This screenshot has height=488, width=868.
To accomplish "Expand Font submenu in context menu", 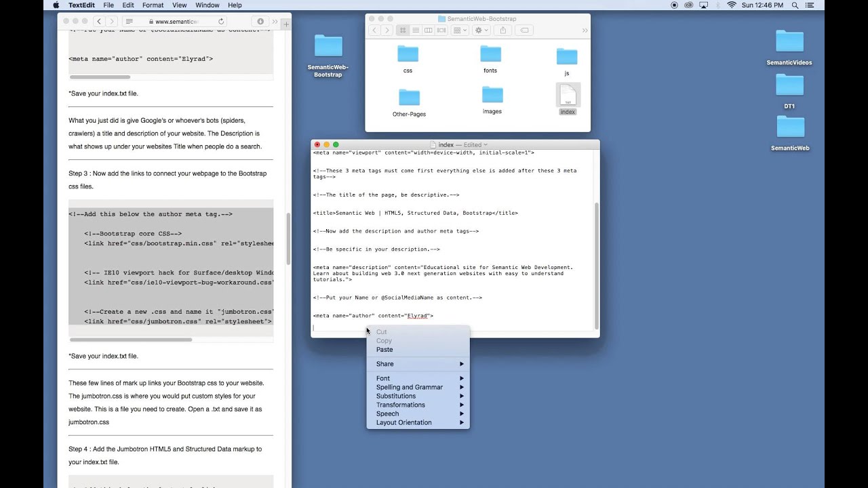I will [x=418, y=378].
